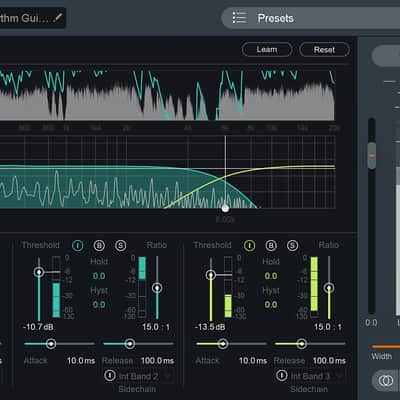Toggle the teal band power (I) button
The height and width of the screenshot is (400, 400).
pyautogui.click(x=78, y=246)
